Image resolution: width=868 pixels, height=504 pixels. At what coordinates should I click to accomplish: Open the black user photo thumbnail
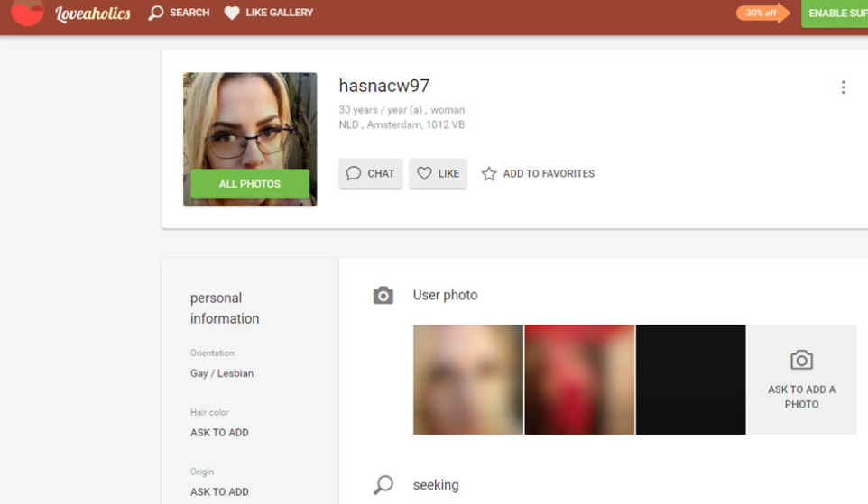(690, 380)
